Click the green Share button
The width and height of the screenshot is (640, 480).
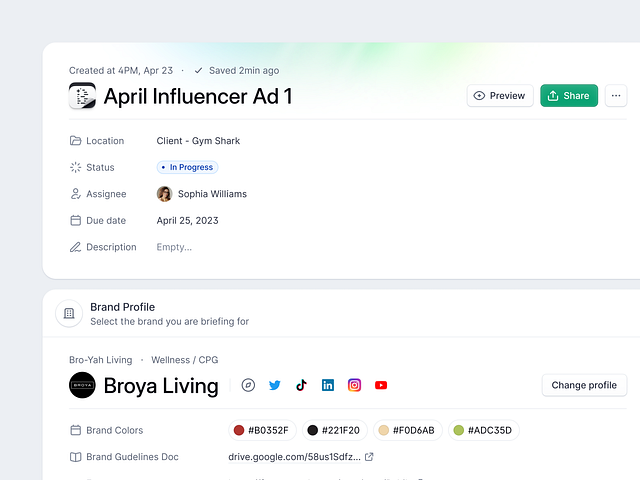tap(569, 96)
